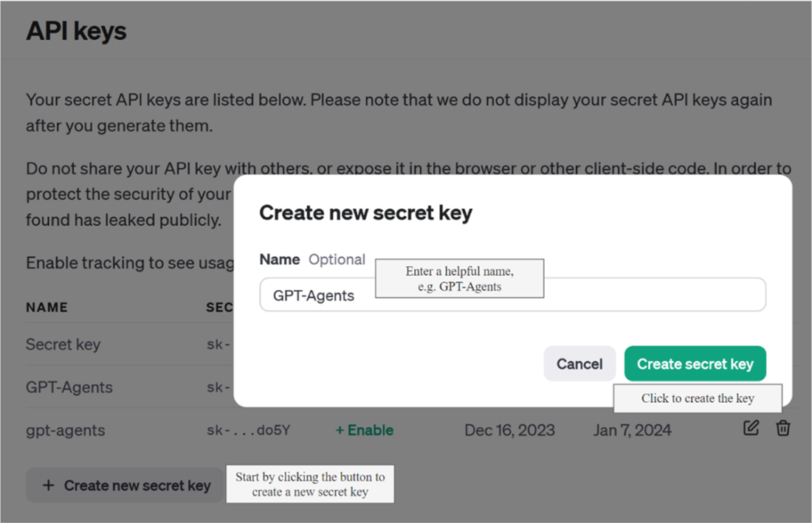Viewport: 812px width, 523px height.
Task: Cancel the new secret key dialog
Action: click(x=579, y=364)
